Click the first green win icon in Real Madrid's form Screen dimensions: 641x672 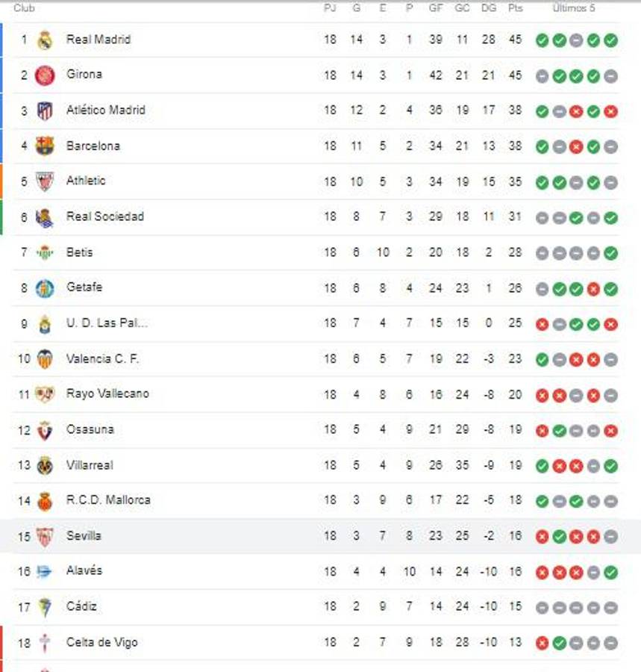pyautogui.click(x=543, y=39)
